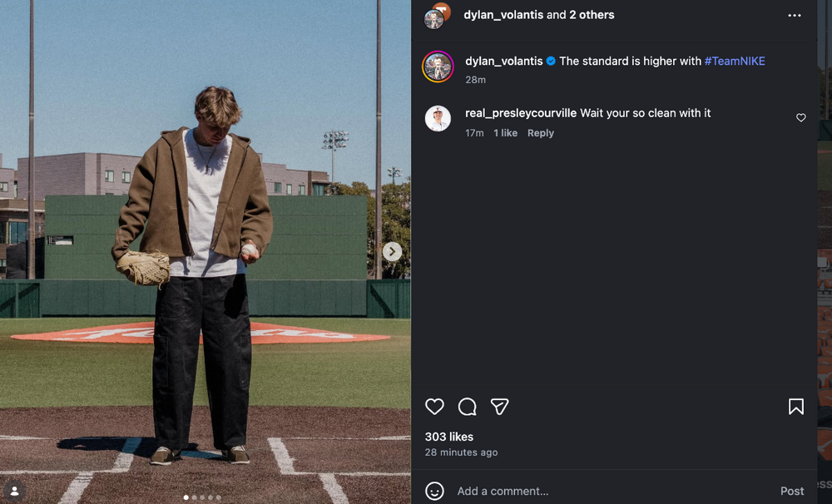Screen dimensions: 832x504
Task: Save the post using bookmark icon
Action: (795, 407)
